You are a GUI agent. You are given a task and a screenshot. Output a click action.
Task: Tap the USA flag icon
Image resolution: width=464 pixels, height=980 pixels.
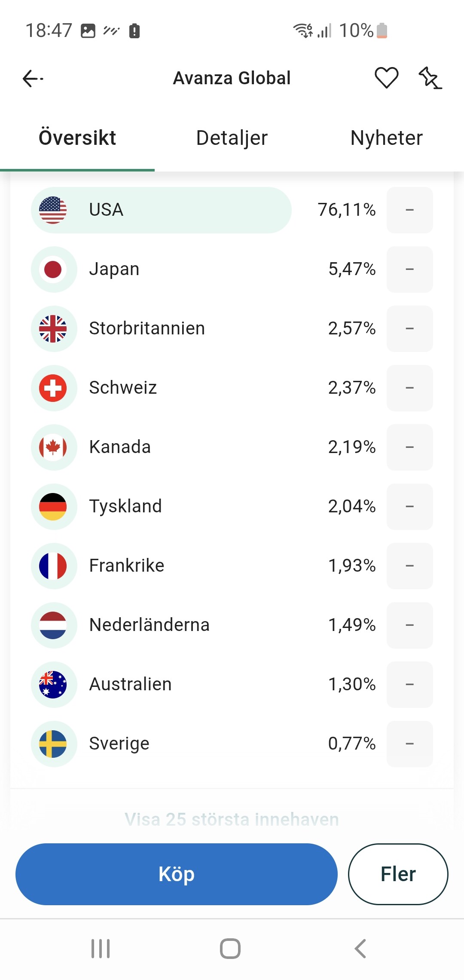(53, 210)
